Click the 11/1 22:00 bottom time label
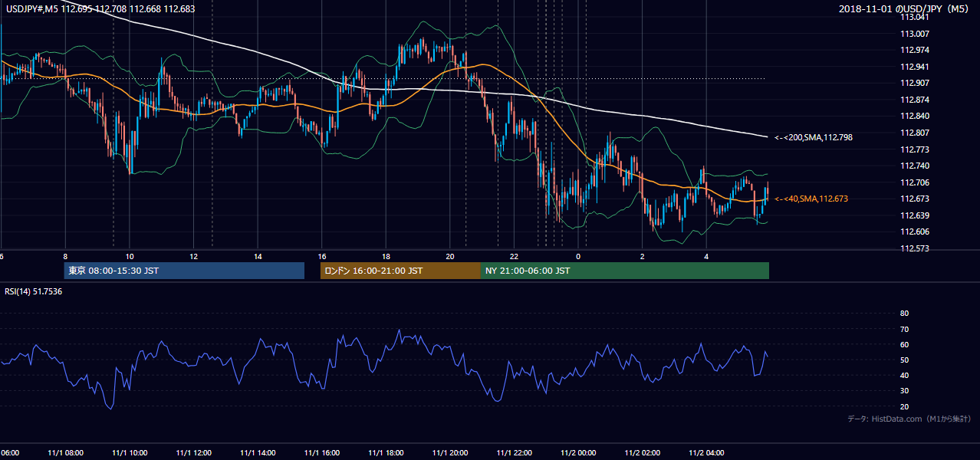Image resolution: width=980 pixels, height=460 pixels. [x=515, y=453]
